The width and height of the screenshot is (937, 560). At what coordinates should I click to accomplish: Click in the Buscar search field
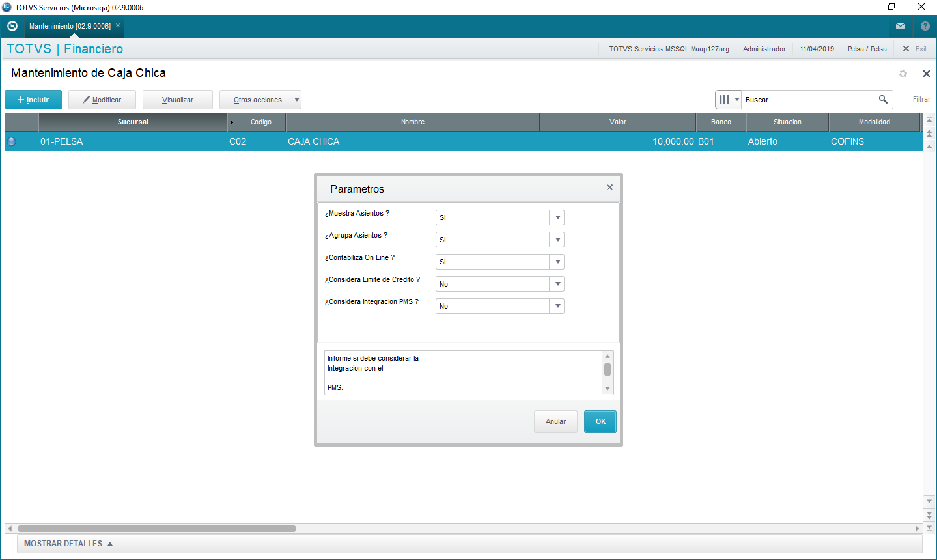(809, 100)
